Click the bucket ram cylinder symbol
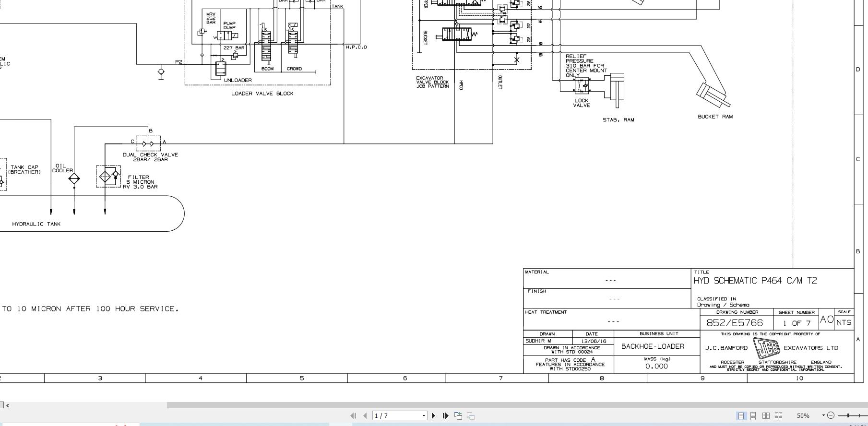Screen dimensions: 868x426 click(x=713, y=95)
